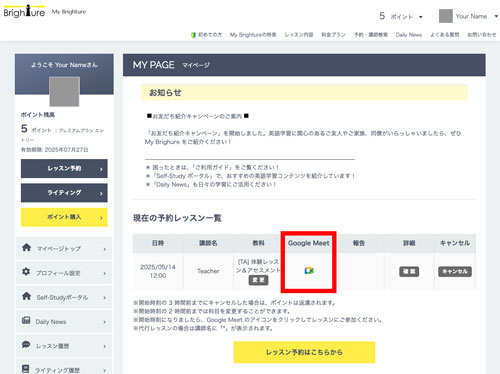Click the home icon beside マイページトップ
Screen dimensions: 500x374
pyautogui.click(x=26, y=247)
